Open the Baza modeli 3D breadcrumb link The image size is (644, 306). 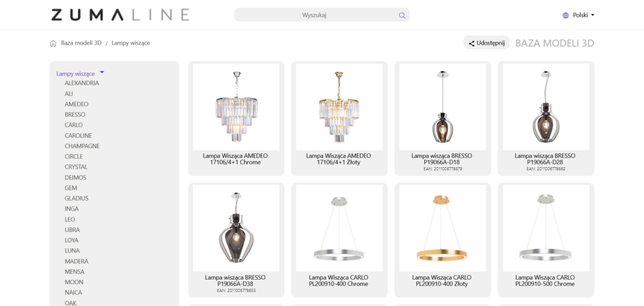tap(81, 43)
